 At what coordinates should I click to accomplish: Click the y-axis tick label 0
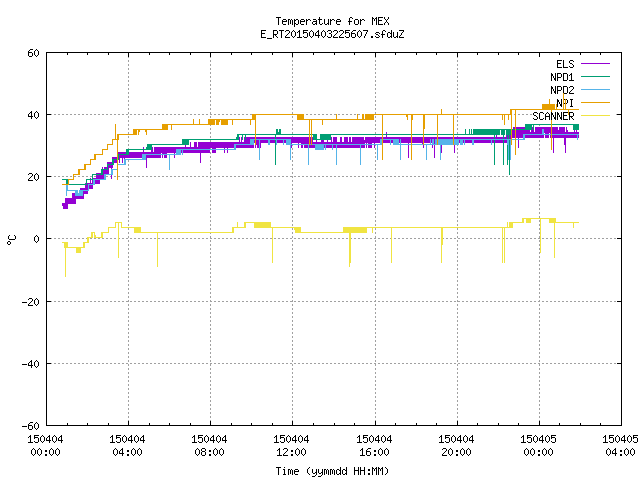(37, 239)
